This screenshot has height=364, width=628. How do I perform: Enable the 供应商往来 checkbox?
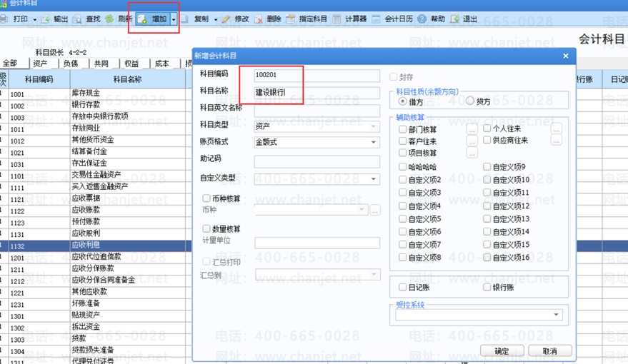point(487,140)
